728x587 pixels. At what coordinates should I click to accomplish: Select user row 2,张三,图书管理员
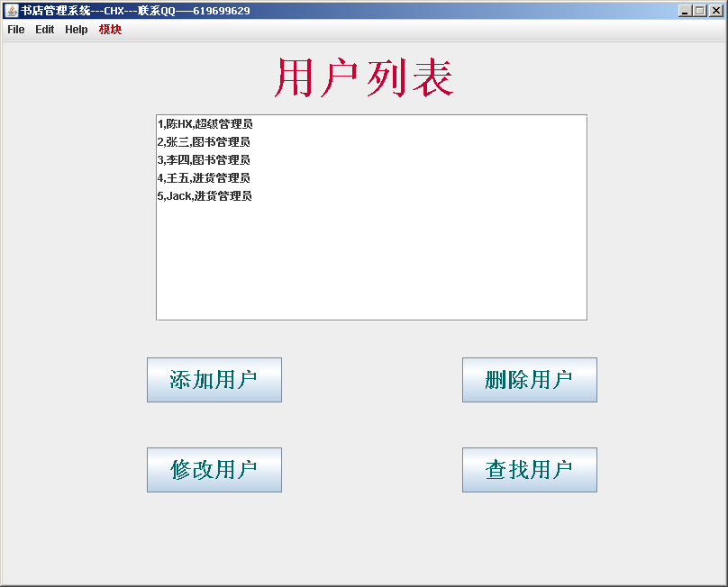point(371,142)
